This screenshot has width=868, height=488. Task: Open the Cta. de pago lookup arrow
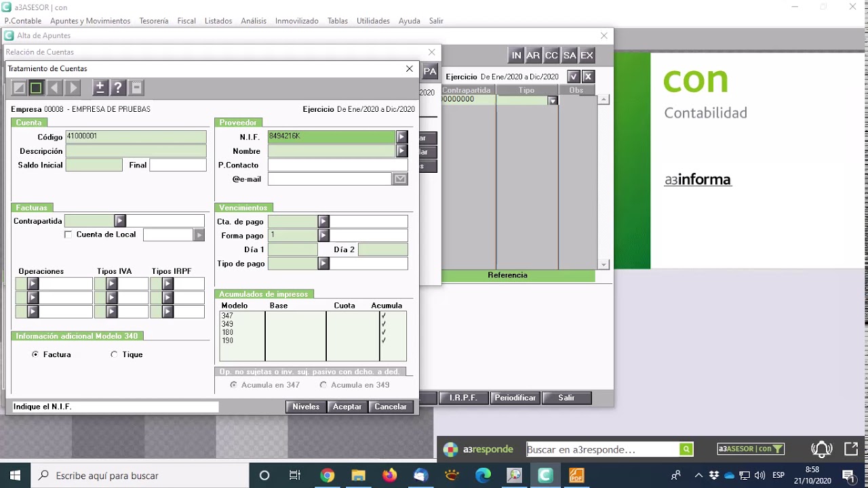pos(323,222)
